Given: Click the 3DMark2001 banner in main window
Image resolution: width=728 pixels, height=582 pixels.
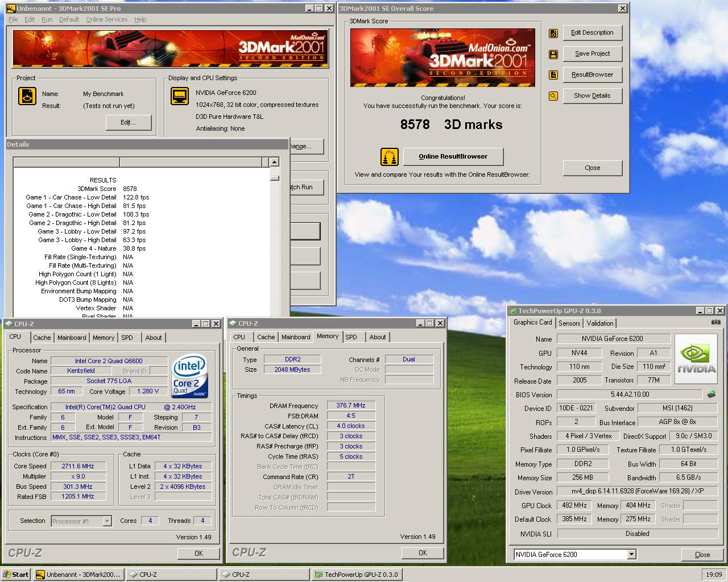Looking at the screenshot, I should 171,48.
